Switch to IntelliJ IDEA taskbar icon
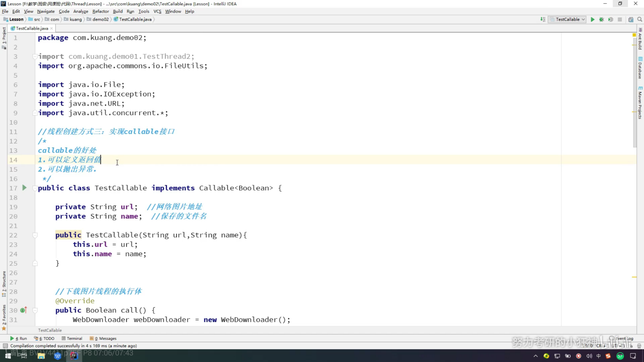Viewport: 644px width, 362px height. click(x=74, y=356)
